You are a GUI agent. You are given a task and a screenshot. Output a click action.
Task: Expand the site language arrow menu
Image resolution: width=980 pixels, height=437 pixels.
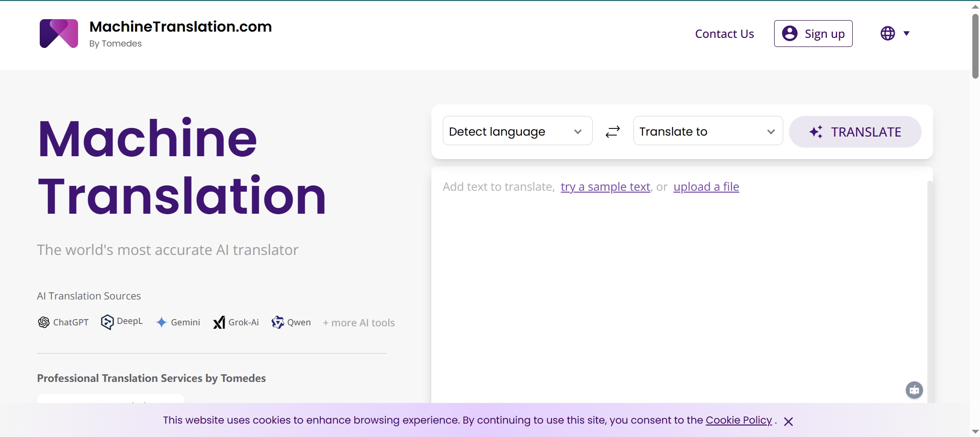point(906,34)
